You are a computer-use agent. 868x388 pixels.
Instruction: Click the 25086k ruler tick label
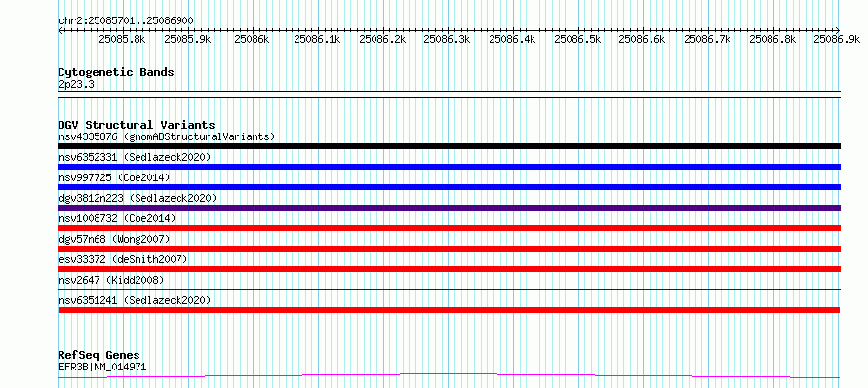[x=252, y=39]
